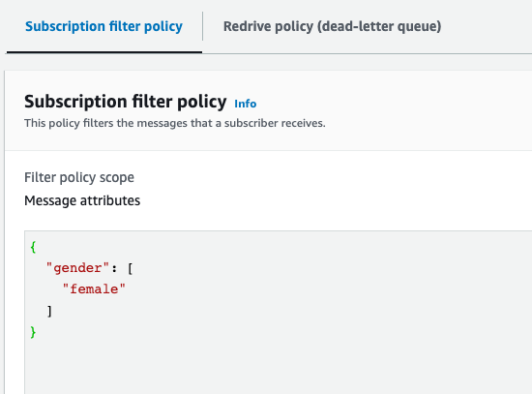Click the "female" value in the policy
Image resolution: width=532 pixels, height=394 pixels.
coord(94,289)
